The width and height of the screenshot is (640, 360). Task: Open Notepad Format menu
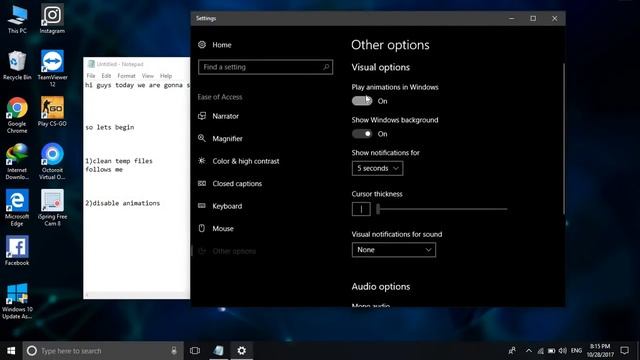[126, 76]
